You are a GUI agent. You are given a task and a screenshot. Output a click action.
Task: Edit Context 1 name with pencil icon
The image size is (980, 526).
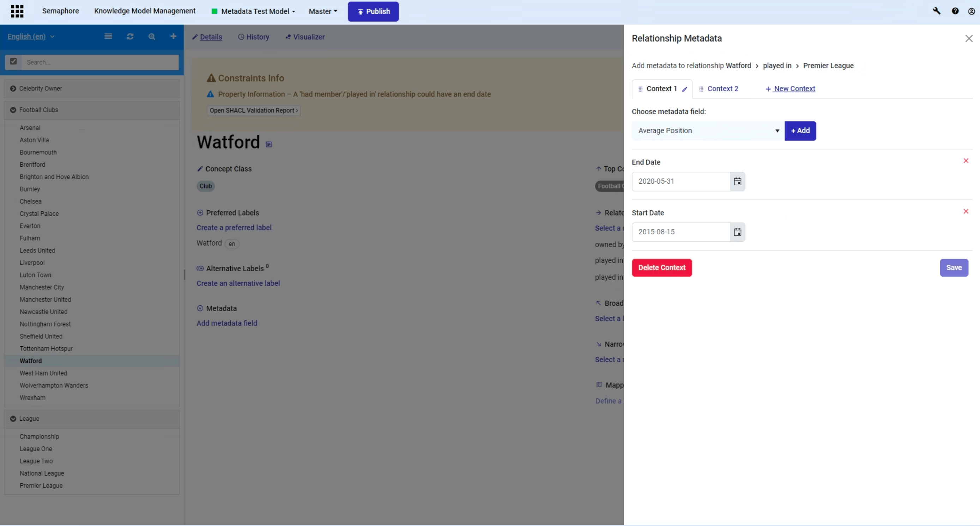click(685, 89)
